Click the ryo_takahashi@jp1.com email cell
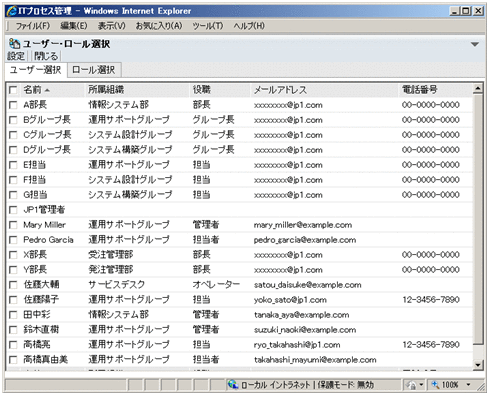The width and height of the screenshot is (491, 397). (297, 345)
